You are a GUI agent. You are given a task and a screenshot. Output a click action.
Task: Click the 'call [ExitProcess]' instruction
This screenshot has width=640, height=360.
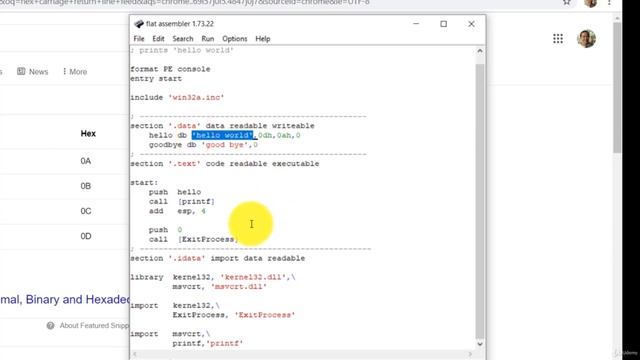coord(194,239)
